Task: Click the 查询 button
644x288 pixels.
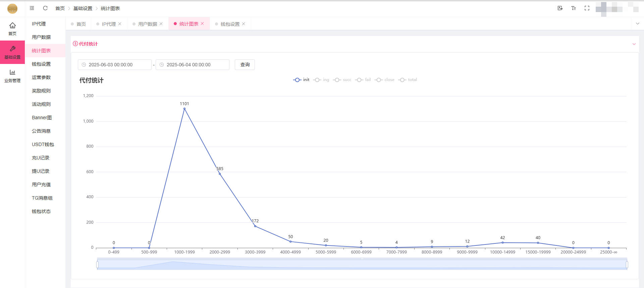Action: pyautogui.click(x=245, y=65)
